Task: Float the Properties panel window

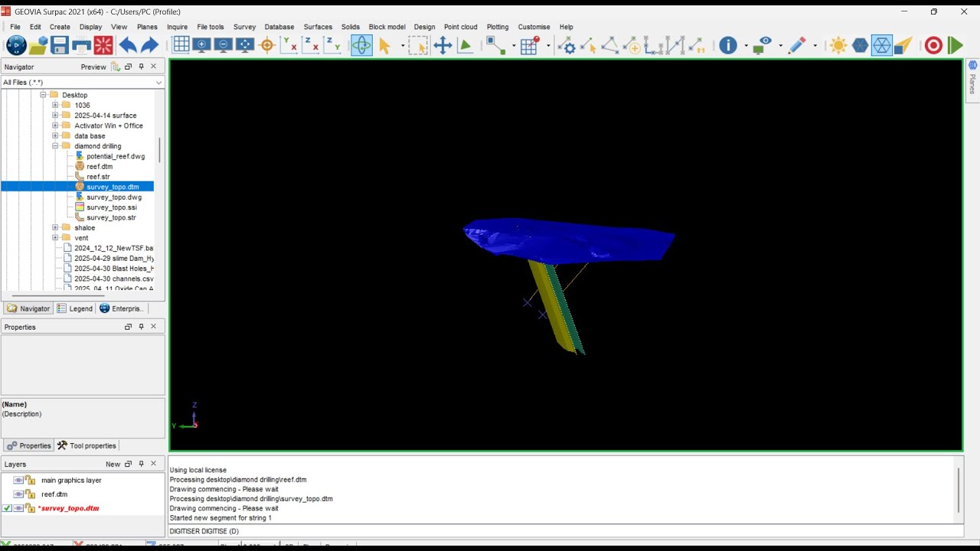Action: pyautogui.click(x=128, y=327)
